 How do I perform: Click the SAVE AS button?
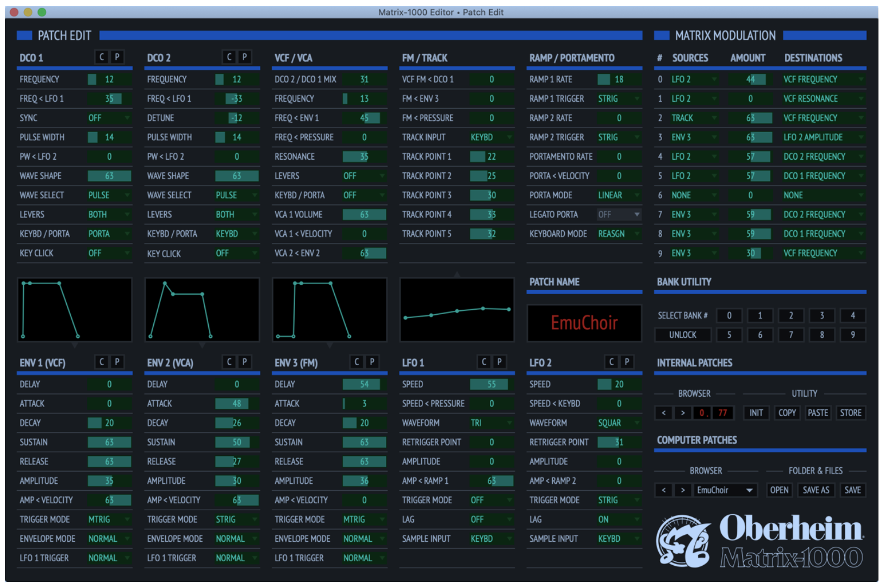coord(816,490)
